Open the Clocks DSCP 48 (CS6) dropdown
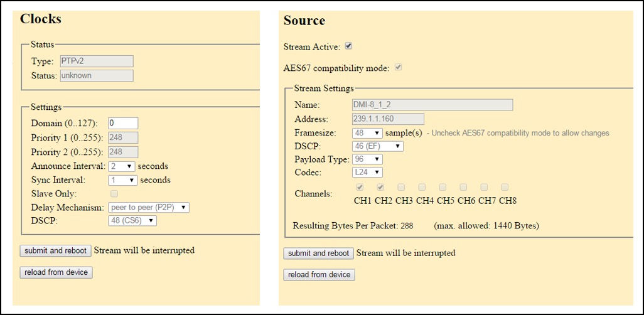This screenshot has width=644, height=315. pos(132,221)
